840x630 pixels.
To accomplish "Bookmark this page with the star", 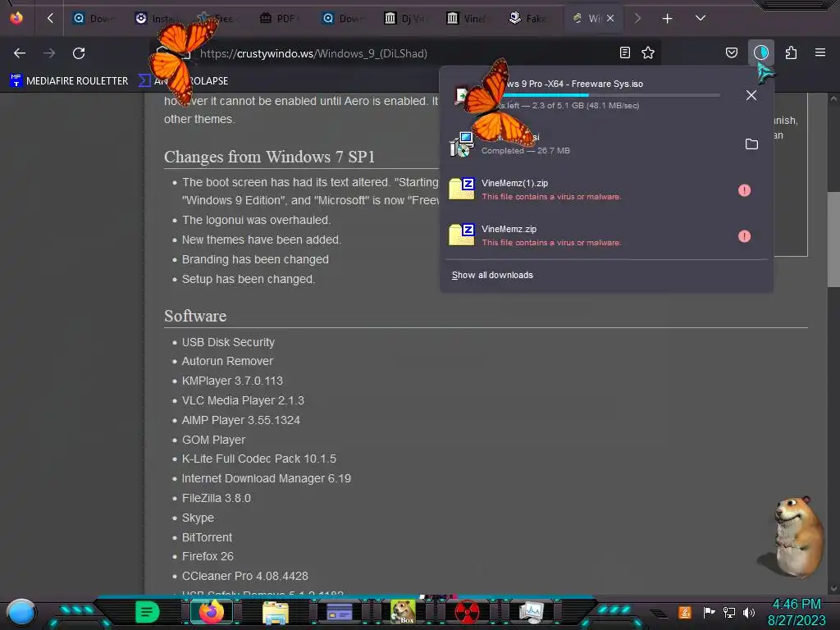I will tap(648, 52).
